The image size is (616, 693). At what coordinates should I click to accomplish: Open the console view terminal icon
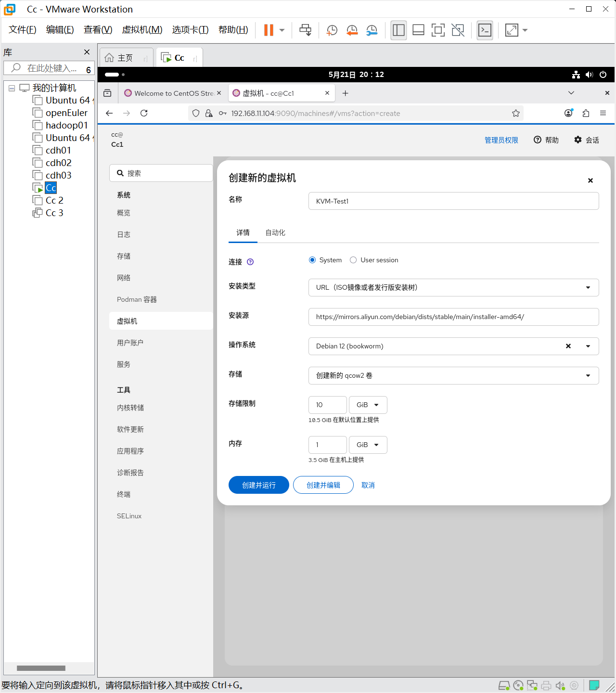click(485, 30)
